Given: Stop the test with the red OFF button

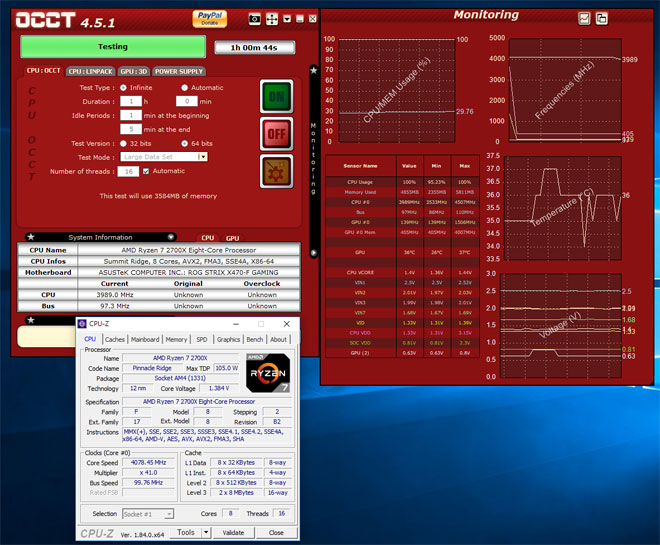Looking at the screenshot, I should pyautogui.click(x=277, y=134).
